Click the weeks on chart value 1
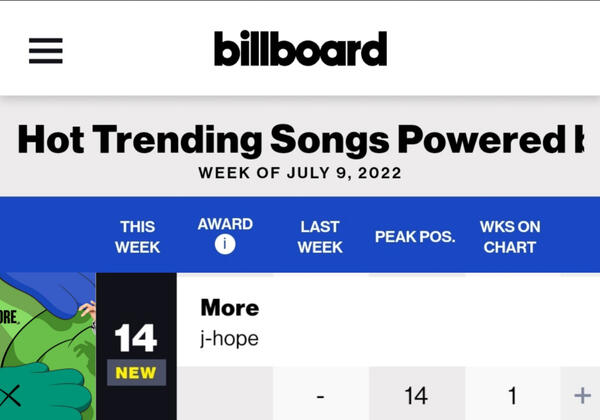 [512, 396]
